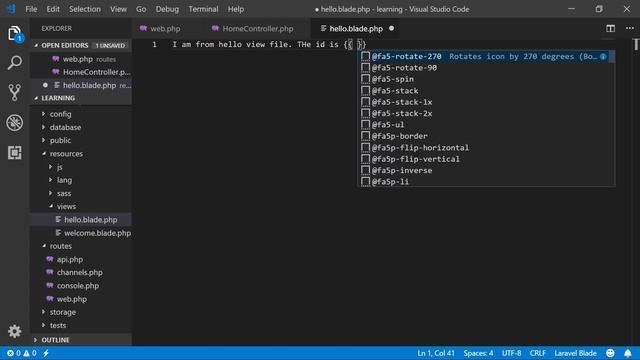Open the Manage gear icon

(15, 331)
